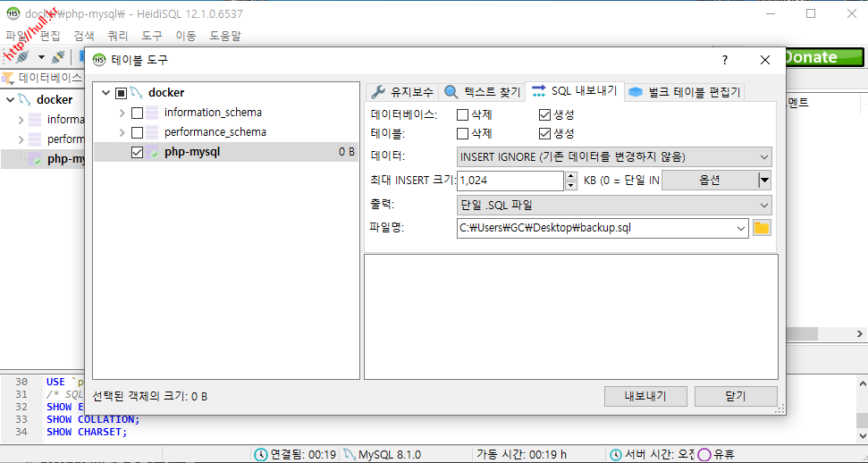This screenshot has height=463, width=868.
Task: Click the bulk table editor tab icon
Action: click(635, 92)
